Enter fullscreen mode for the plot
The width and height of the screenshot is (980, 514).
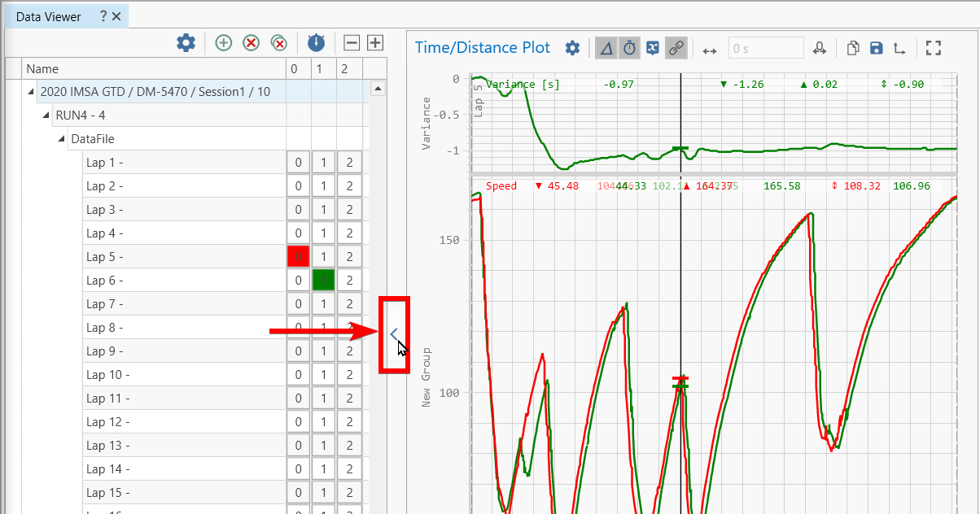933,49
